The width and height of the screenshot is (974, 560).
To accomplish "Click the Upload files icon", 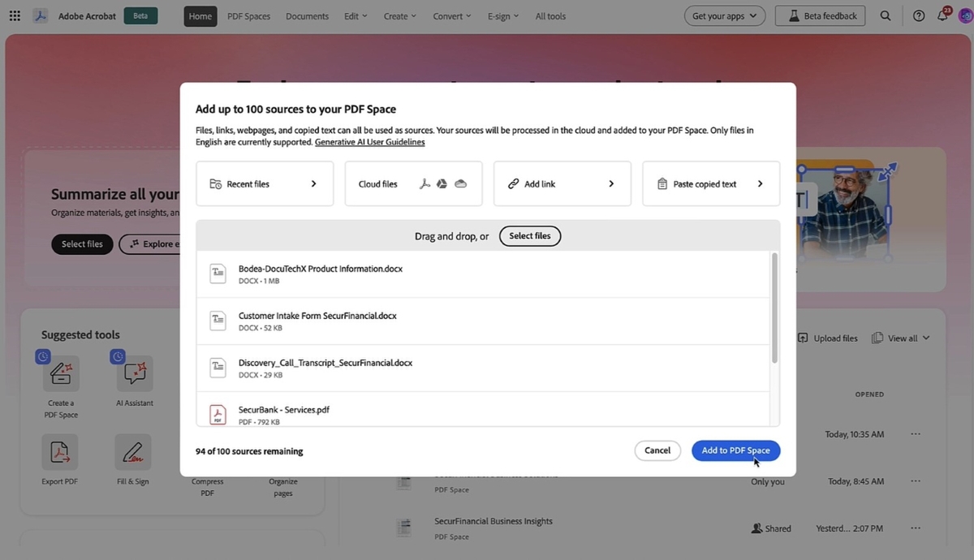I will coord(803,338).
